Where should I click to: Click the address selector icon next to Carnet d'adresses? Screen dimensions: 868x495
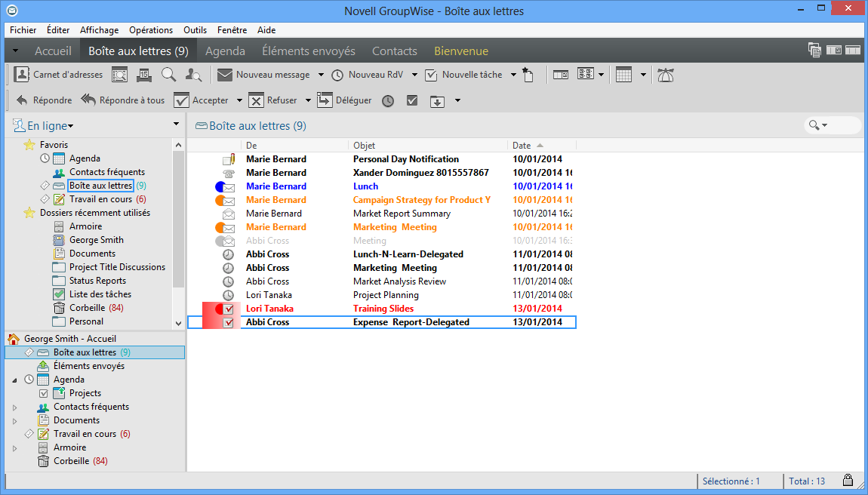(119, 75)
